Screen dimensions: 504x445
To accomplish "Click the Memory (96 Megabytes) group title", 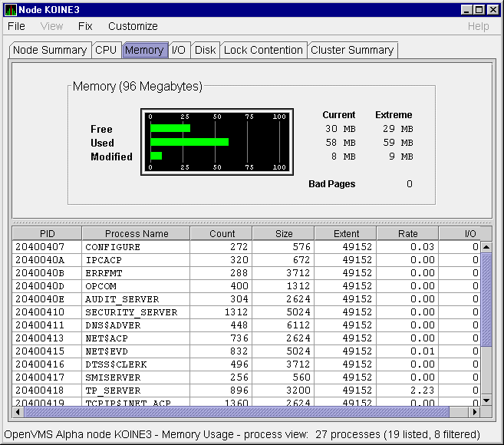I will (137, 87).
